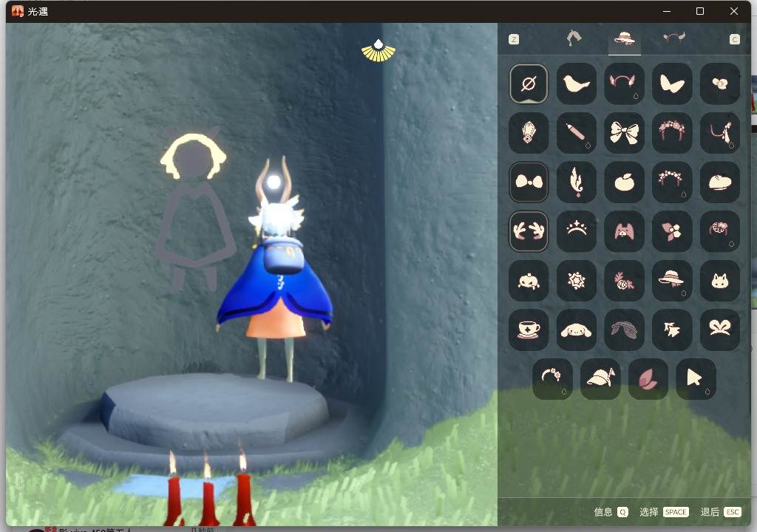This screenshot has height=532, width=757.
Task: Select the cursor arrow accessory in bottom row
Action: click(x=696, y=379)
